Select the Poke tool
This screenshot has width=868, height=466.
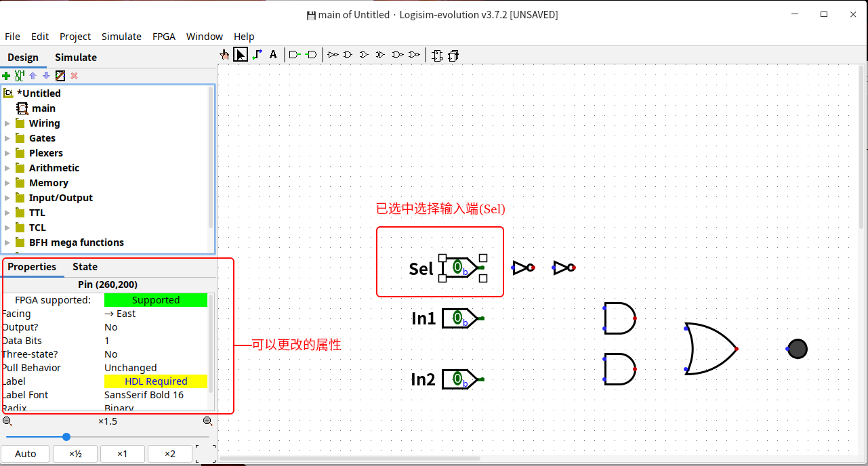coord(224,54)
